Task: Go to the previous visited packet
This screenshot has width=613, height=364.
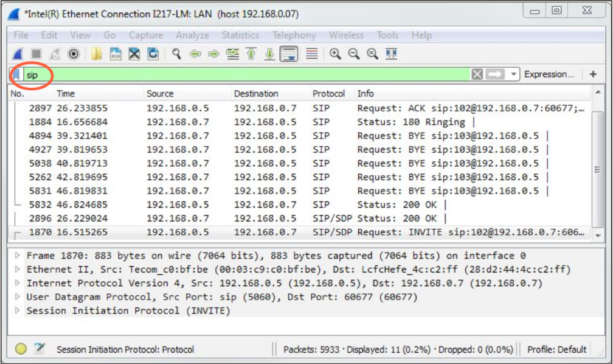Action: point(196,54)
